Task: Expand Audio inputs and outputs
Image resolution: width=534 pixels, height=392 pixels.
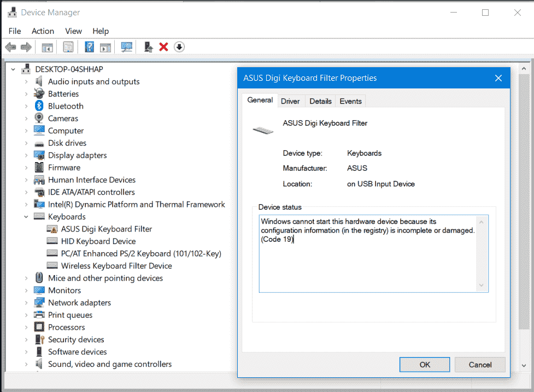Action: point(26,82)
